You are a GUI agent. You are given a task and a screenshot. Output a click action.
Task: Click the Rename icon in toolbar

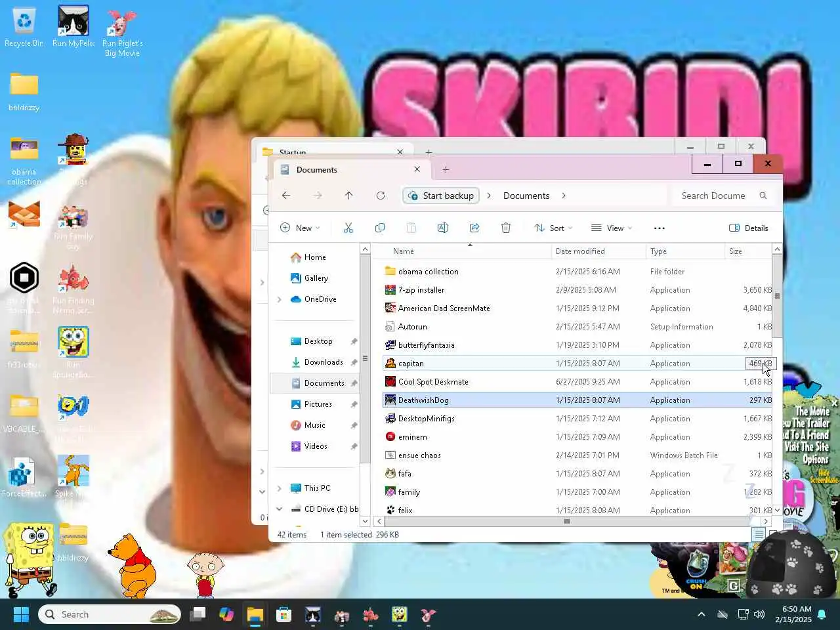(x=443, y=228)
